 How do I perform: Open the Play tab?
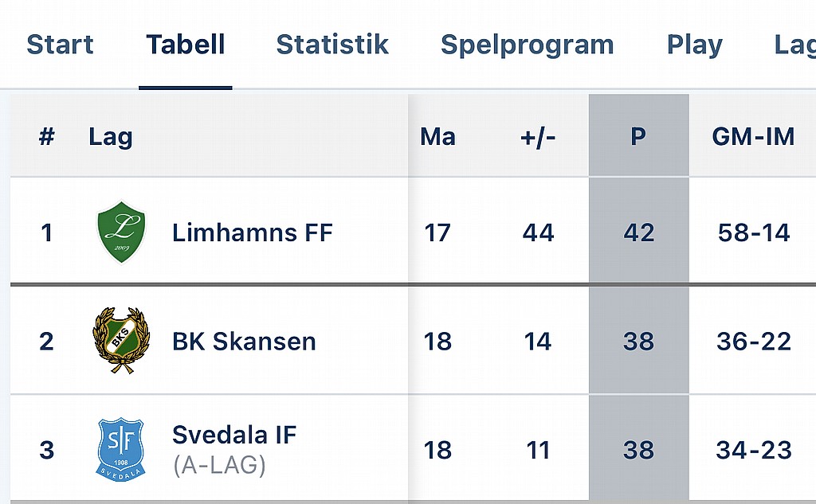click(694, 45)
